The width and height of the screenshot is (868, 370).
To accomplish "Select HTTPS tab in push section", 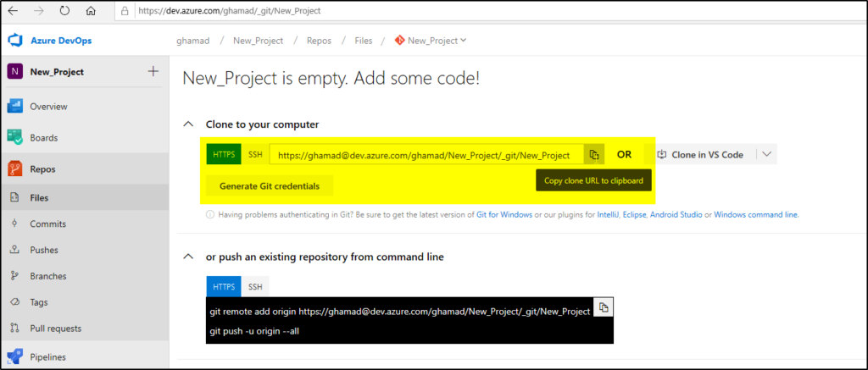I will click(224, 287).
